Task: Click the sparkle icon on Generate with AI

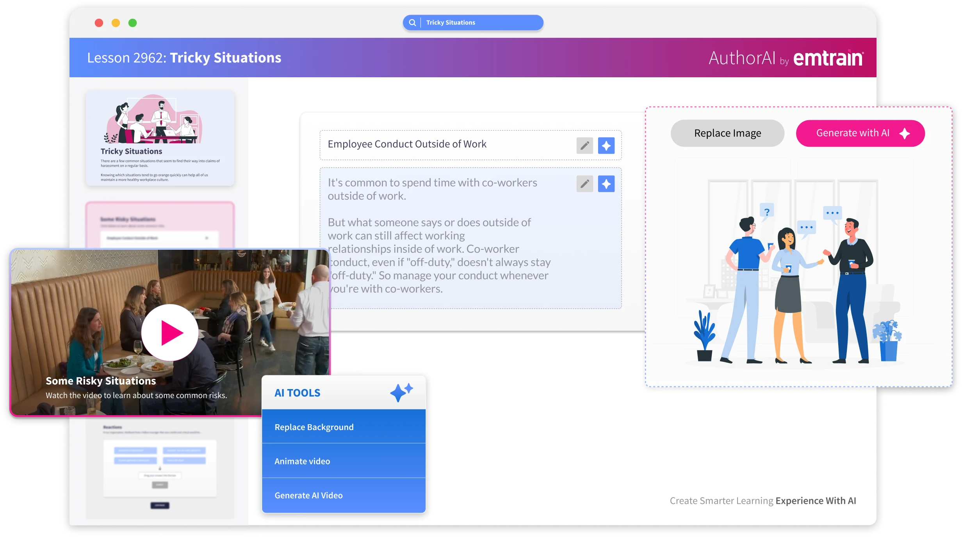Action: tap(905, 133)
